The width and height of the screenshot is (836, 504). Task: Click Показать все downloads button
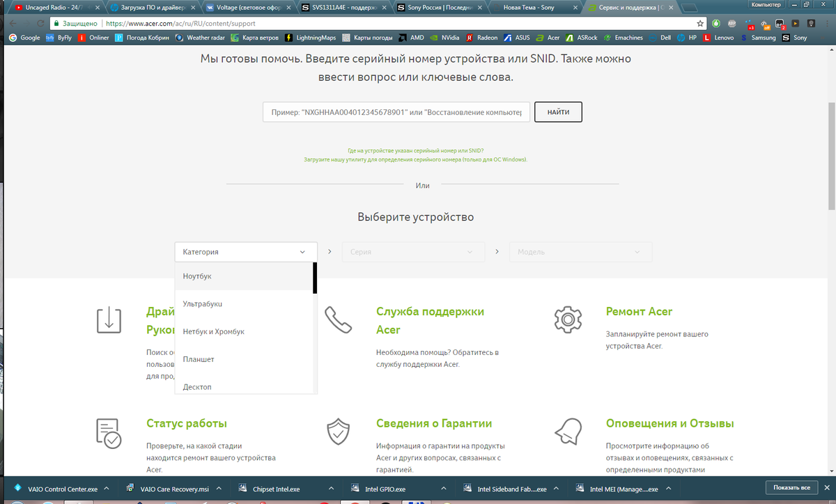pyautogui.click(x=791, y=487)
